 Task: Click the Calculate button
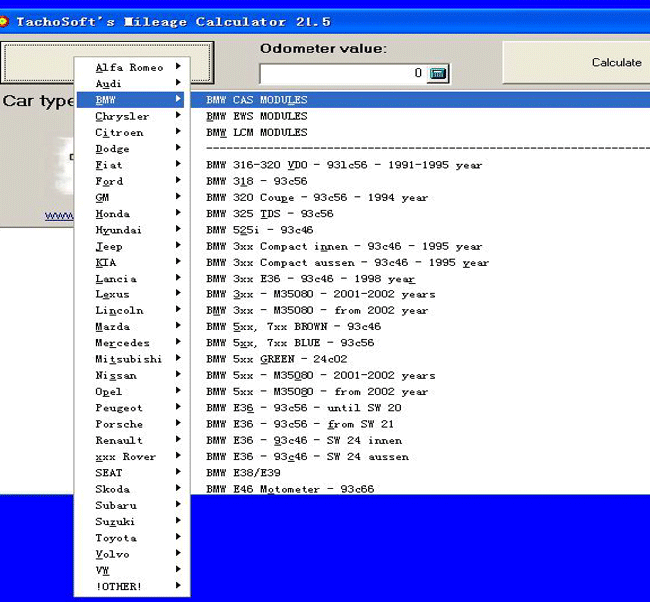(x=576, y=62)
